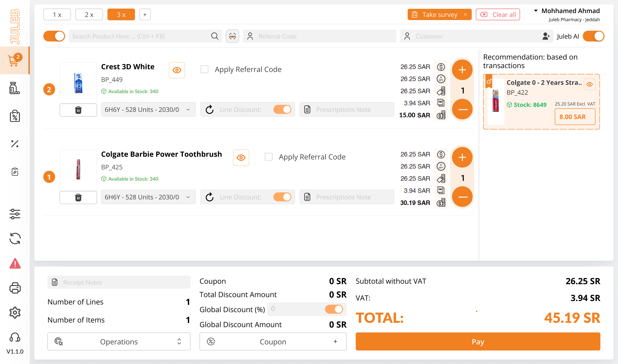The image size is (618, 364).
Task: Open the percent sign sidebar icon
Action: [x=15, y=144]
